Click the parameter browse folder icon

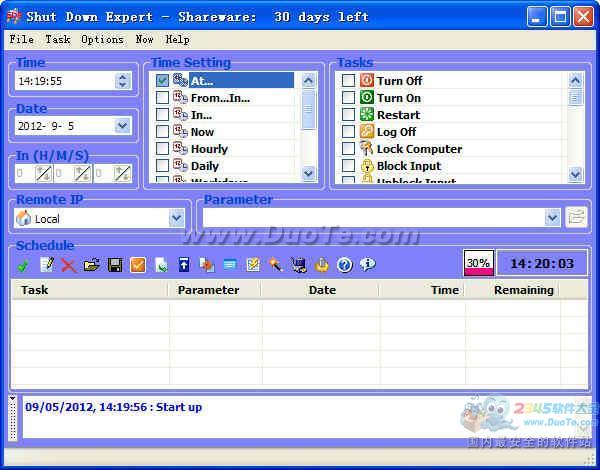(576, 217)
